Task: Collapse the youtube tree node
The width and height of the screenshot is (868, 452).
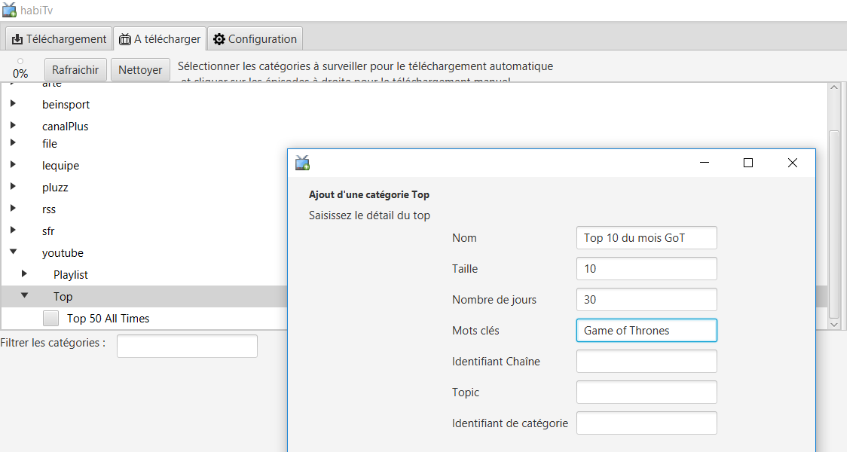Action: [14, 253]
